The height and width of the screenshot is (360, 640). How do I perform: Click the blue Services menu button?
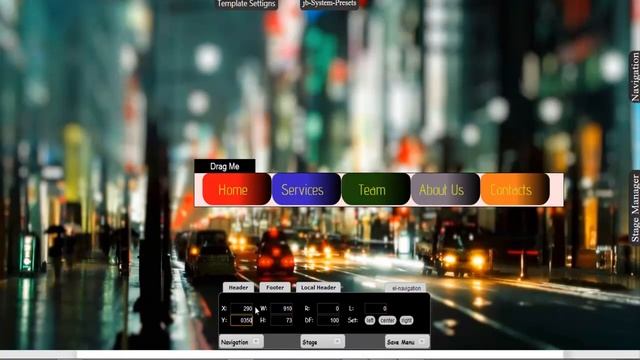(x=306, y=189)
